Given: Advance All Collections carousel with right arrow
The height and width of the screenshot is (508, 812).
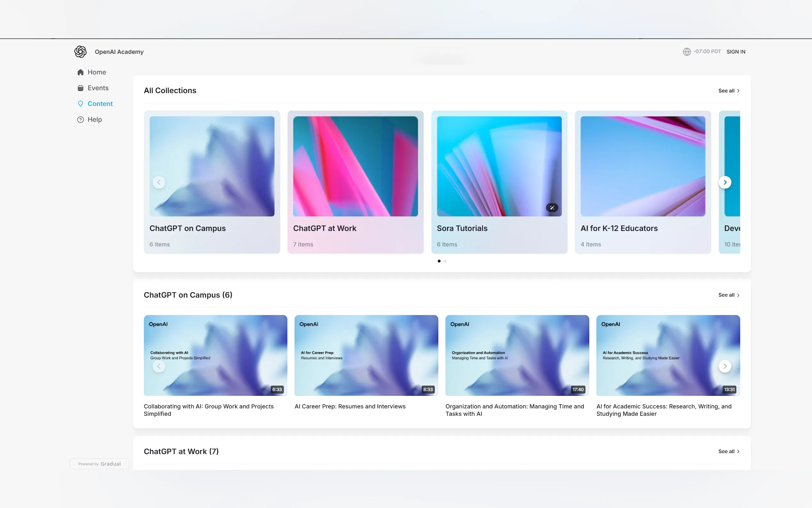Looking at the screenshot, I should coord(725,182).
